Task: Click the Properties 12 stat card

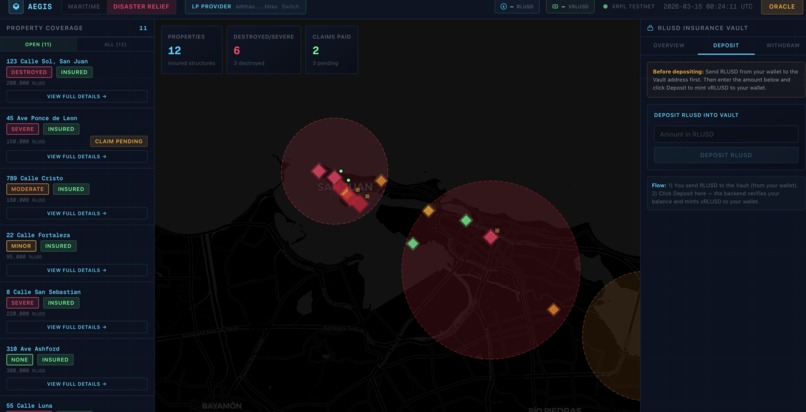Action: click(192, 50)
